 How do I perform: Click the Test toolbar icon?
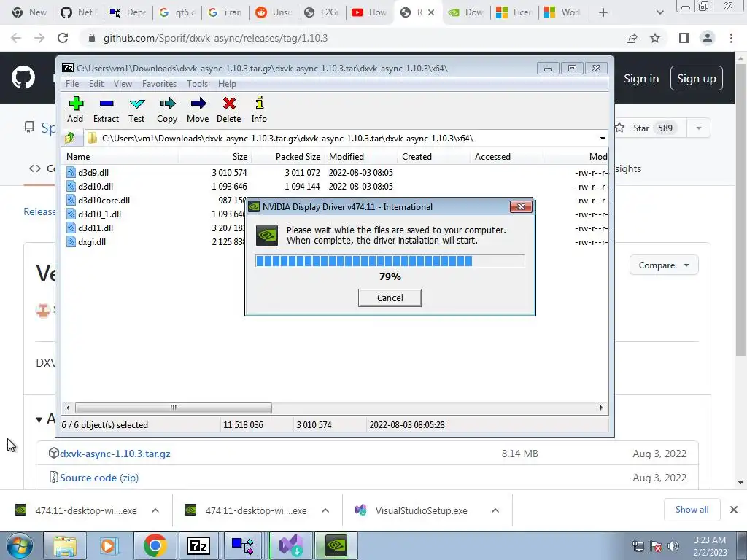pos(136,110)
